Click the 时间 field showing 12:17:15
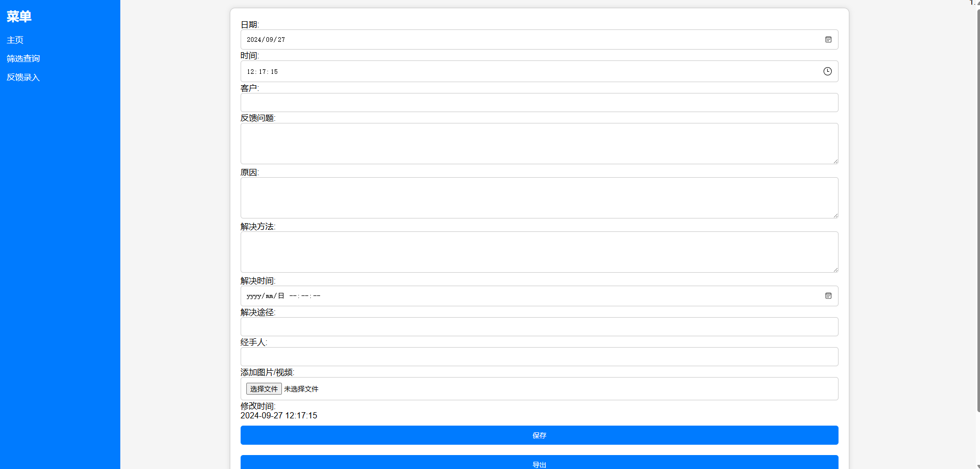The image size is (980, 469). [x=539, y=71]
